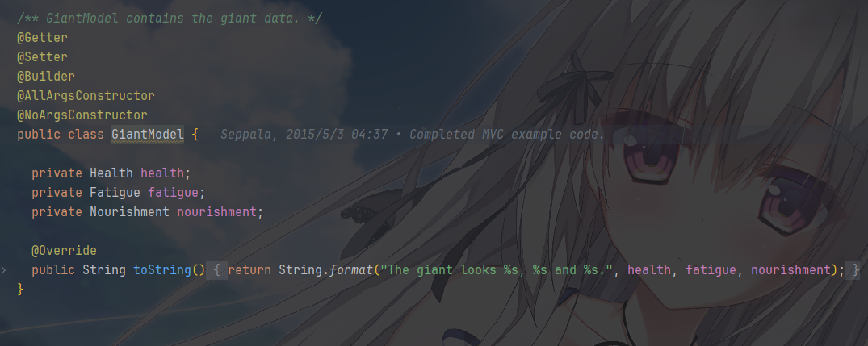
Task: Click the @Override annotation
Action: pos(65,250)
